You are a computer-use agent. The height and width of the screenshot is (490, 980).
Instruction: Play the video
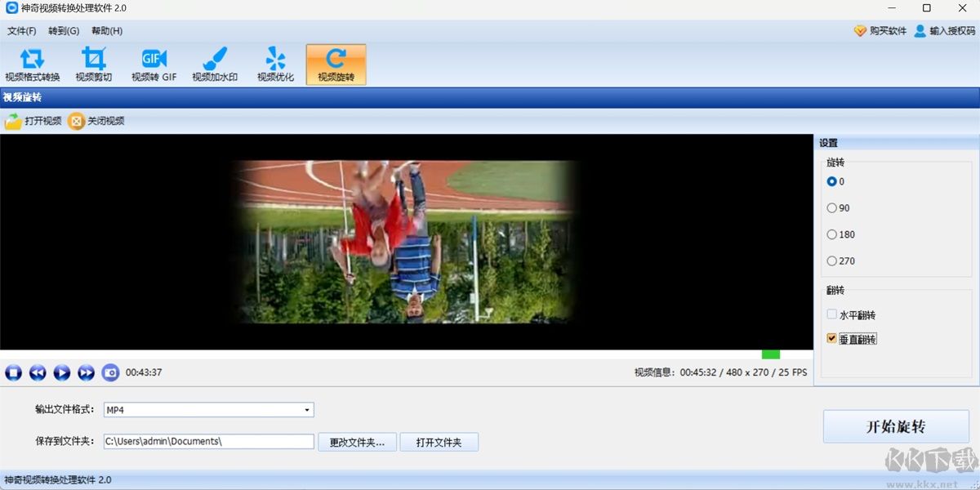62,372
